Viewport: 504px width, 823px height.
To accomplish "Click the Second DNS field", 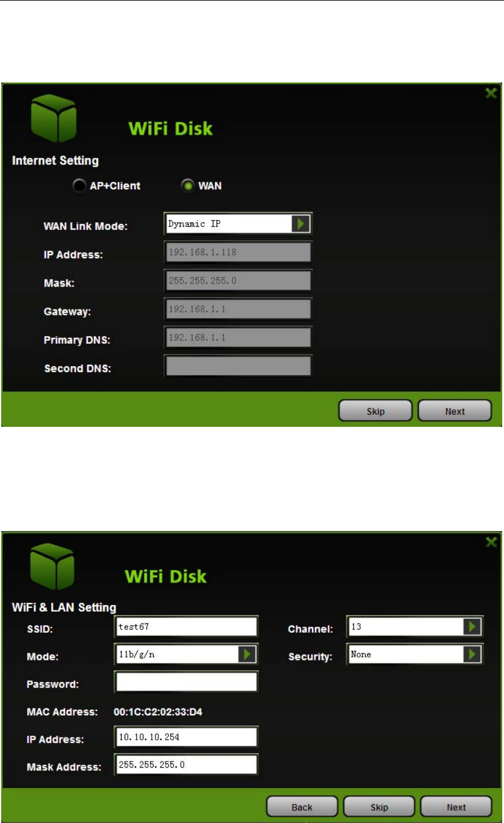I will tap(238, 366).
